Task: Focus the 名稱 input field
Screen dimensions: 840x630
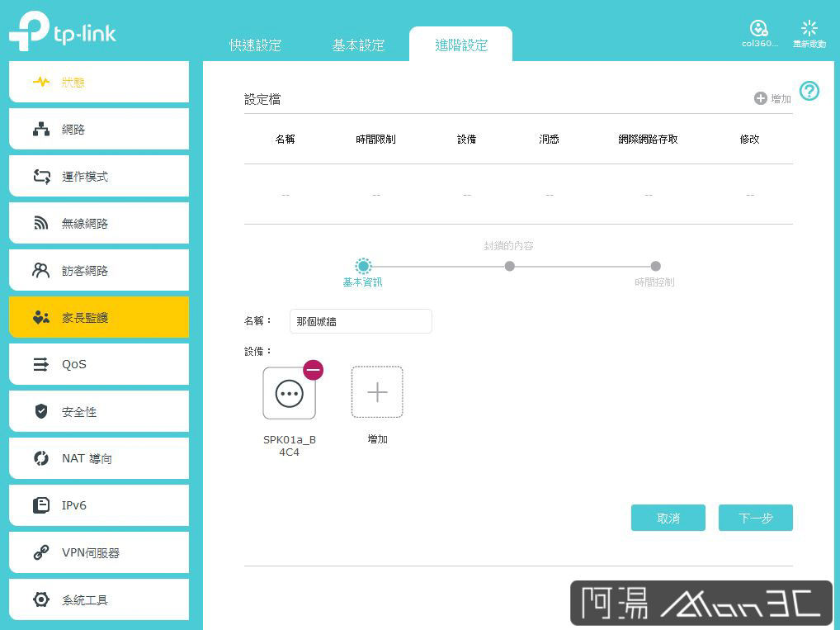Action: (361, 321)
